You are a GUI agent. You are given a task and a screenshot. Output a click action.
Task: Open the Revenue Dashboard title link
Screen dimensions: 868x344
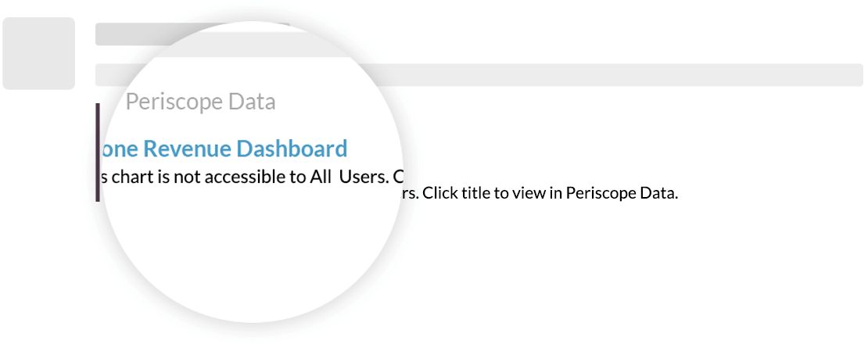pos(224,149)
